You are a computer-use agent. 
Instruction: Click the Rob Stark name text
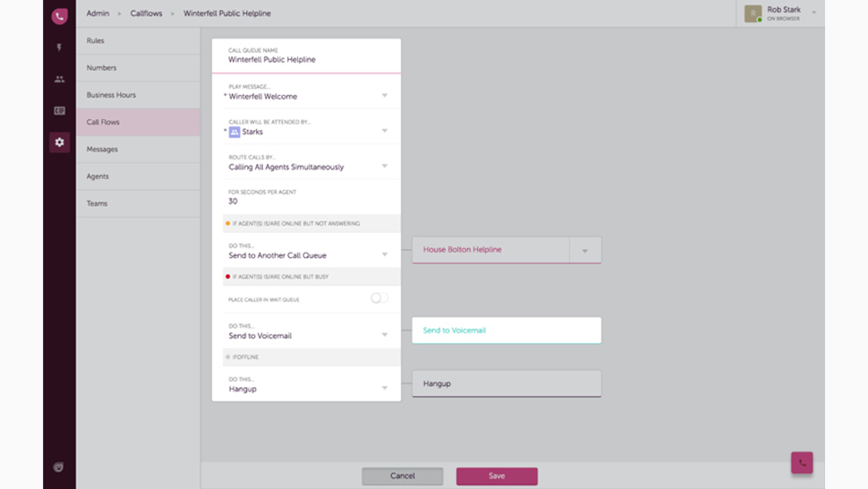[783, 10]
